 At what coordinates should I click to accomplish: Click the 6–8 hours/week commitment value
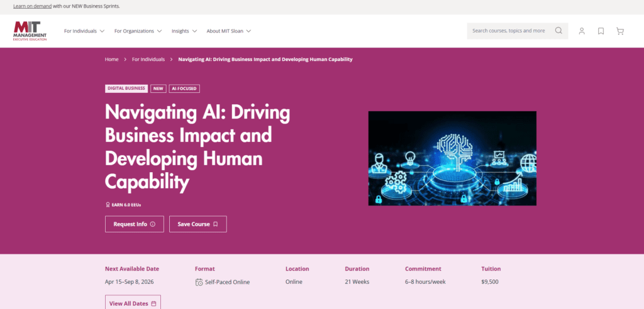425,282
